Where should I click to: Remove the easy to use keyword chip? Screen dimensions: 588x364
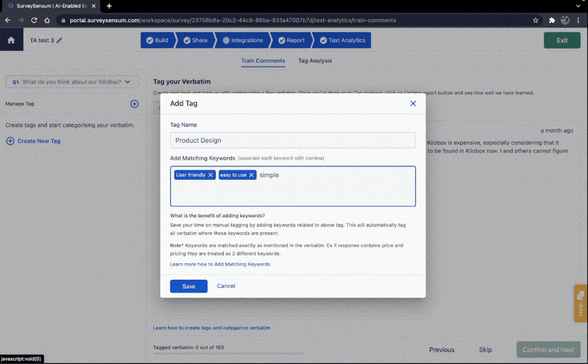pos(252,174)
